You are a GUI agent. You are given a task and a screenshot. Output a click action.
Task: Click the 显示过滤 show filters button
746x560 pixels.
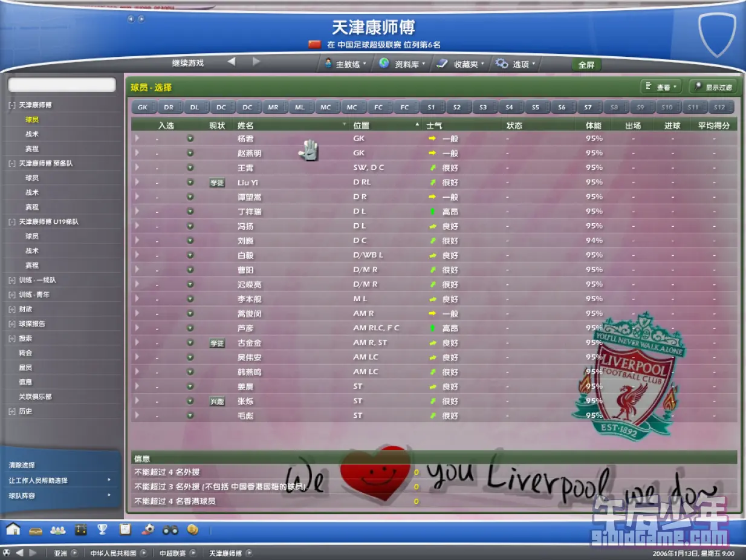pos(714,87)
